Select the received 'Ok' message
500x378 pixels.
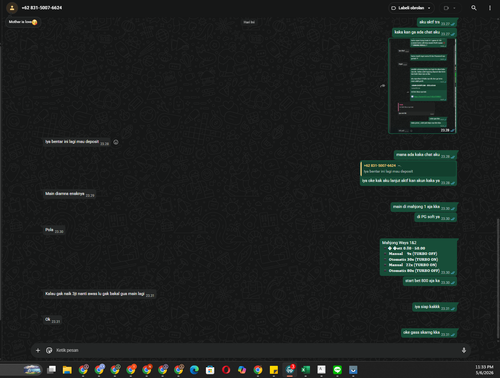(52, 320)
